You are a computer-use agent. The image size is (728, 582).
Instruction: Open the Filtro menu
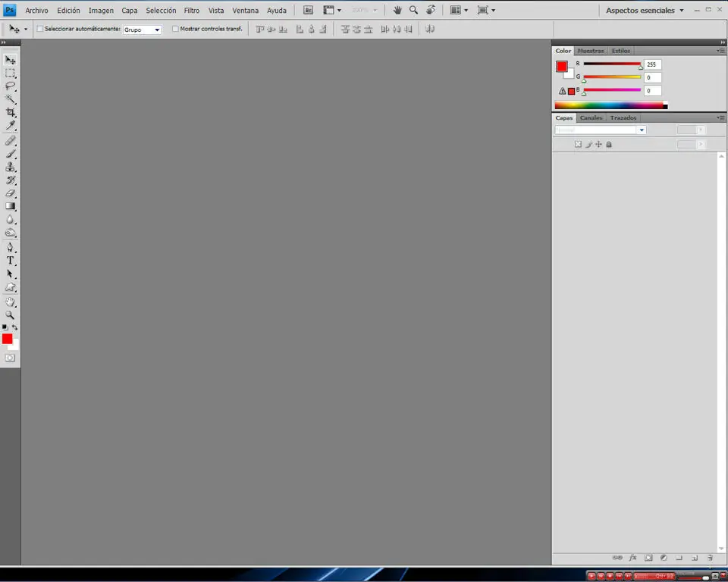192,10
